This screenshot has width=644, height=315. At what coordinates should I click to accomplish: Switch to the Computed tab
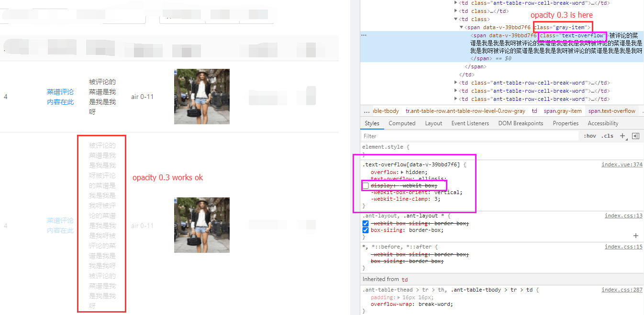pos(402,123)
